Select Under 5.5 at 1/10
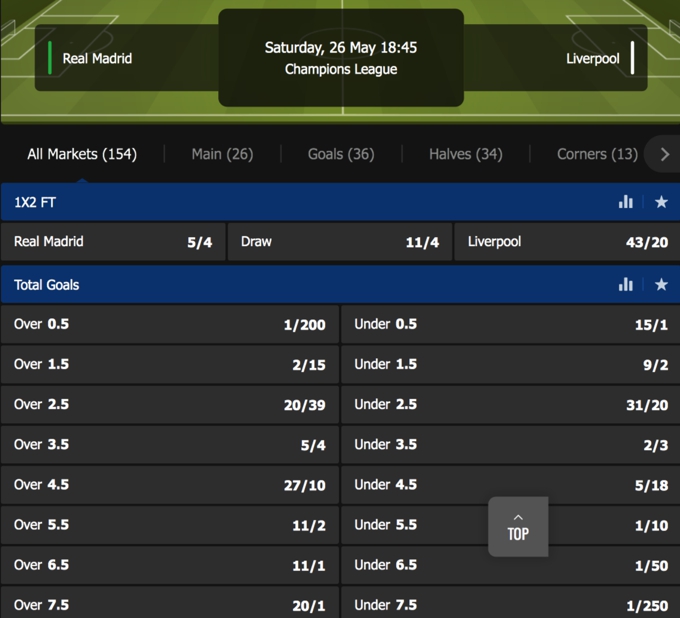Image resolution: width=680 pixels, height=618 pixels. (x=510, y=525)
